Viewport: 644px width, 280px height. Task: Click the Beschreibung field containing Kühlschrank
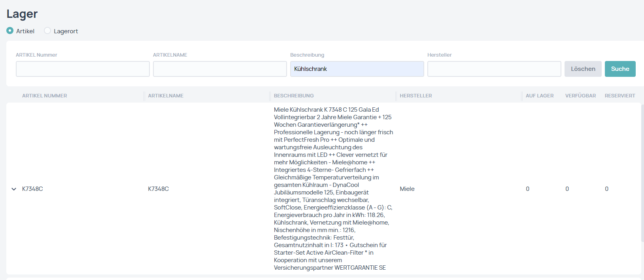(x=357, y=69)
